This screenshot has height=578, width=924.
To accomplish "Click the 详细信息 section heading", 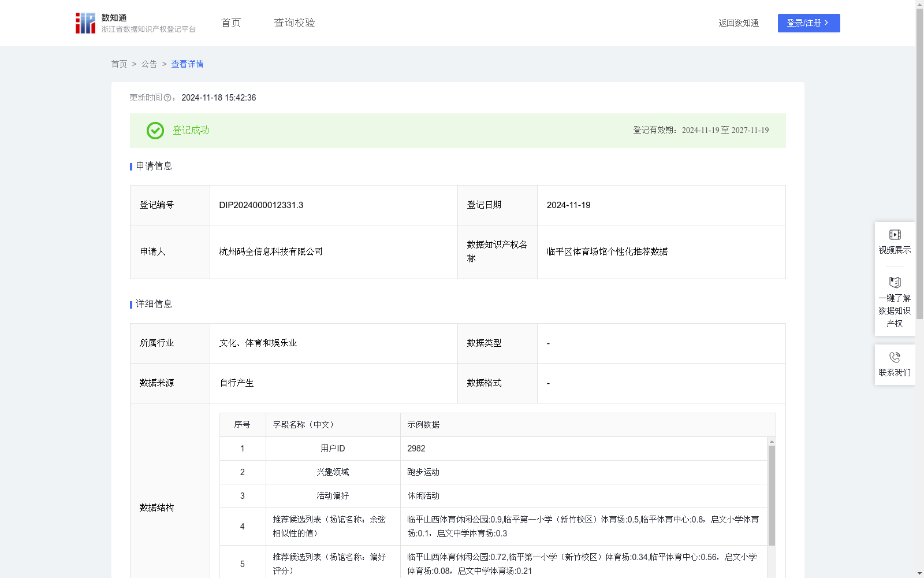I will pos(154,305).
